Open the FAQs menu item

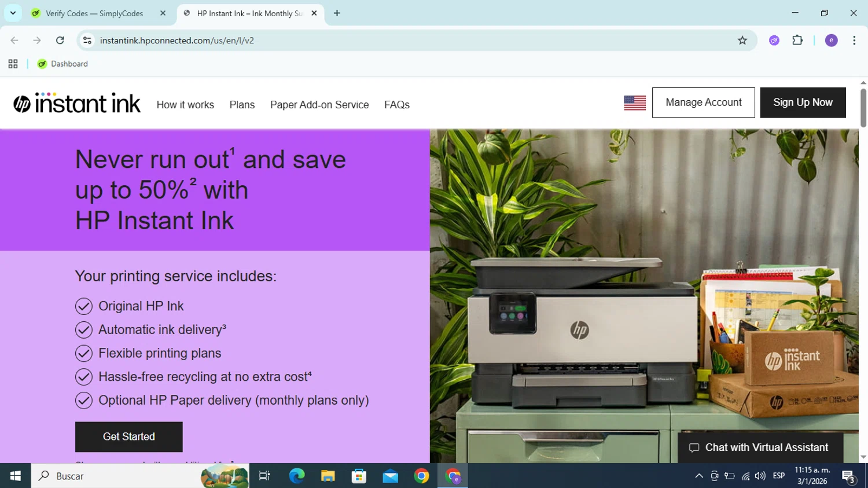point(397,105)
